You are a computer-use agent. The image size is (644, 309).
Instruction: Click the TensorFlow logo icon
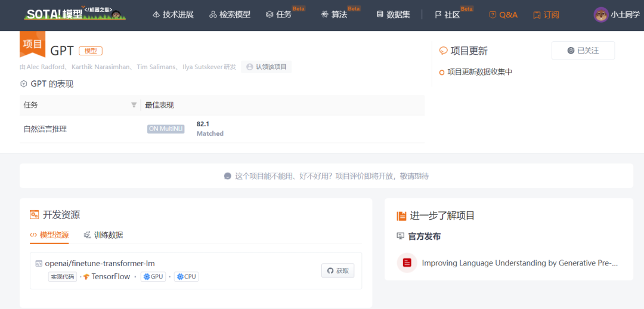pos(86,277)
